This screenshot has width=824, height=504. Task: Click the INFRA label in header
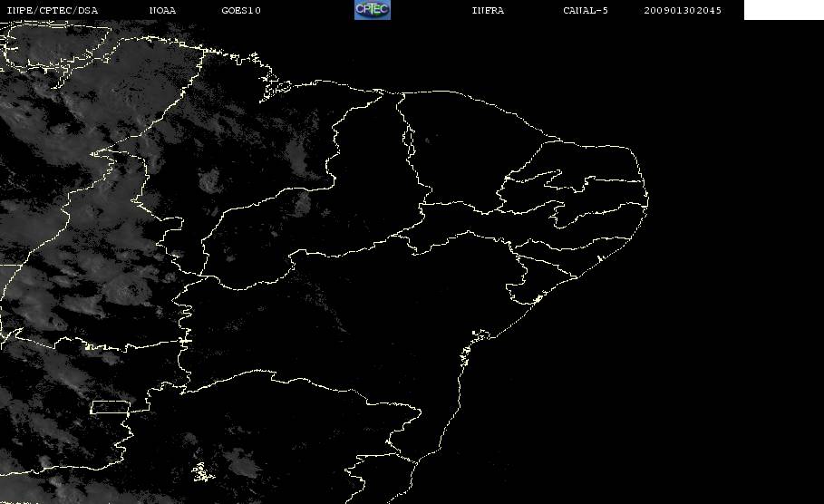pyautogui.click(x=488, y=11)
